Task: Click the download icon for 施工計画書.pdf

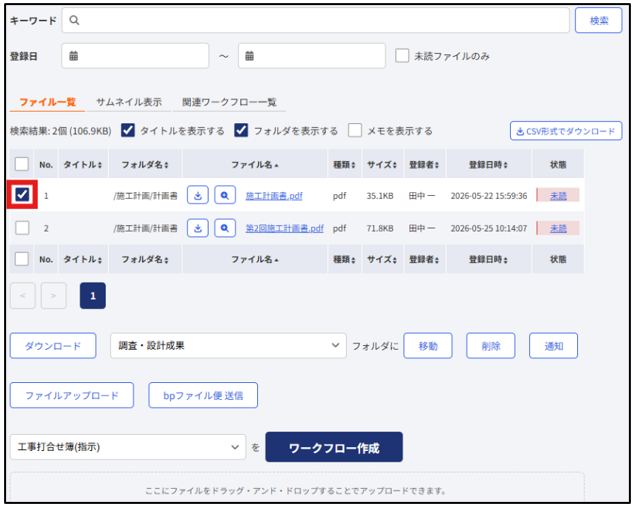Action: tap(198, 196)
